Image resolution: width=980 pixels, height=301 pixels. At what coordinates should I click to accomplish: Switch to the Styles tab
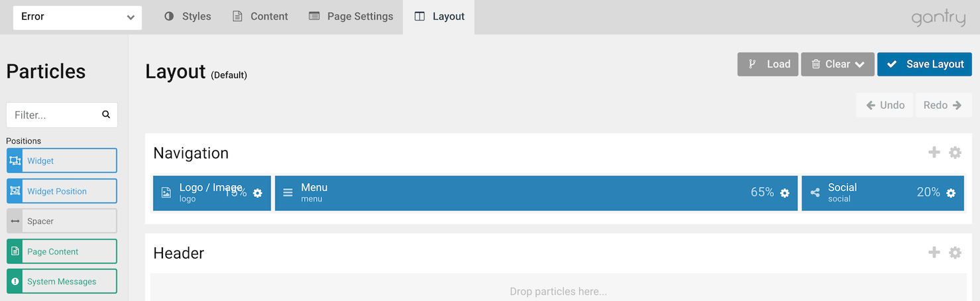click(188, 17)
